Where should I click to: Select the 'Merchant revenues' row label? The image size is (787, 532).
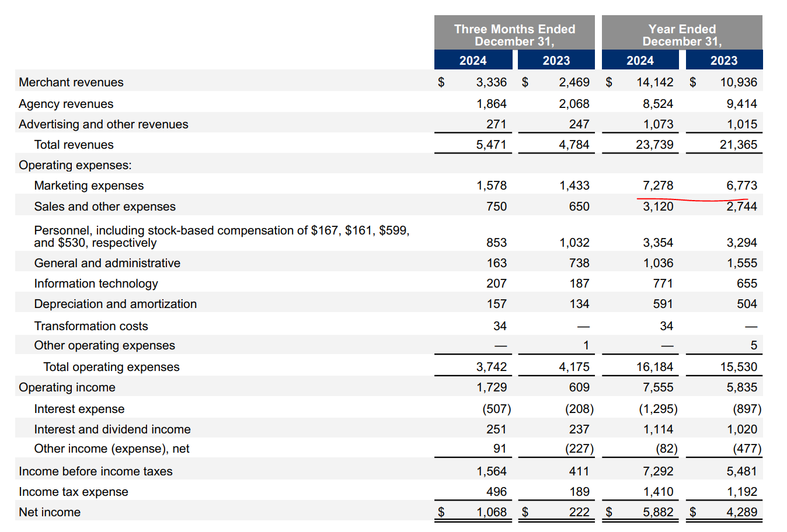[71, 82]
